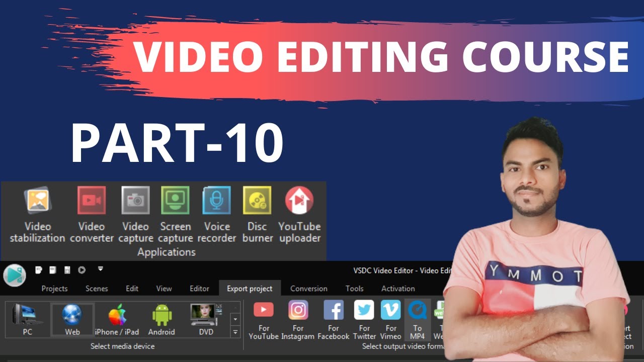Open the Conversion tab
This screenshot has height=362, width=644.
tap(309, 289)
